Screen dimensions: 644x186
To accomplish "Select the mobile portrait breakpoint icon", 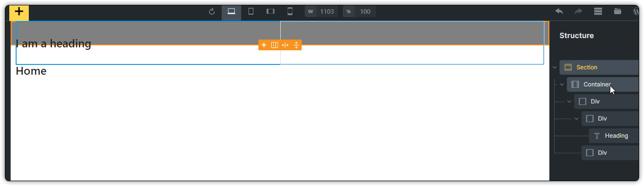I will pyautogui.click(x=290, y=12).
